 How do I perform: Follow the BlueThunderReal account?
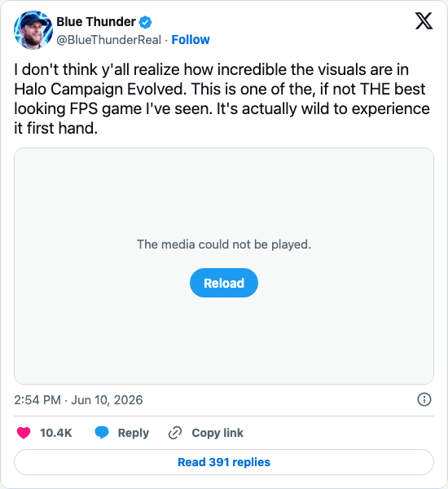point(191,40)
